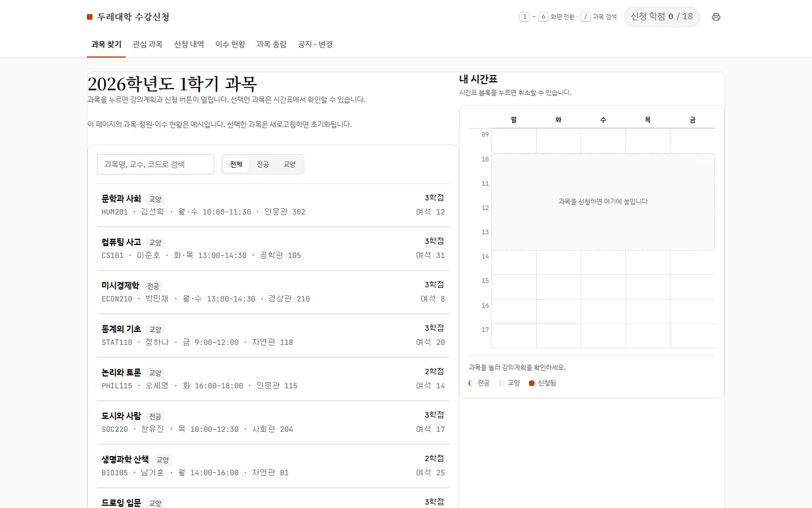Open the 관심 과목 tab

148,45
